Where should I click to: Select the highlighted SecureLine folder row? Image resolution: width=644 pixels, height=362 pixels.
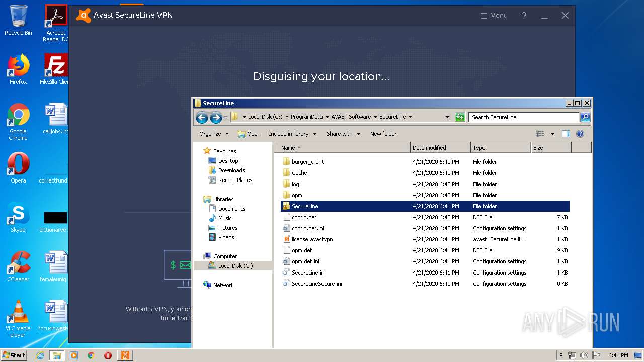click(425, 206)
